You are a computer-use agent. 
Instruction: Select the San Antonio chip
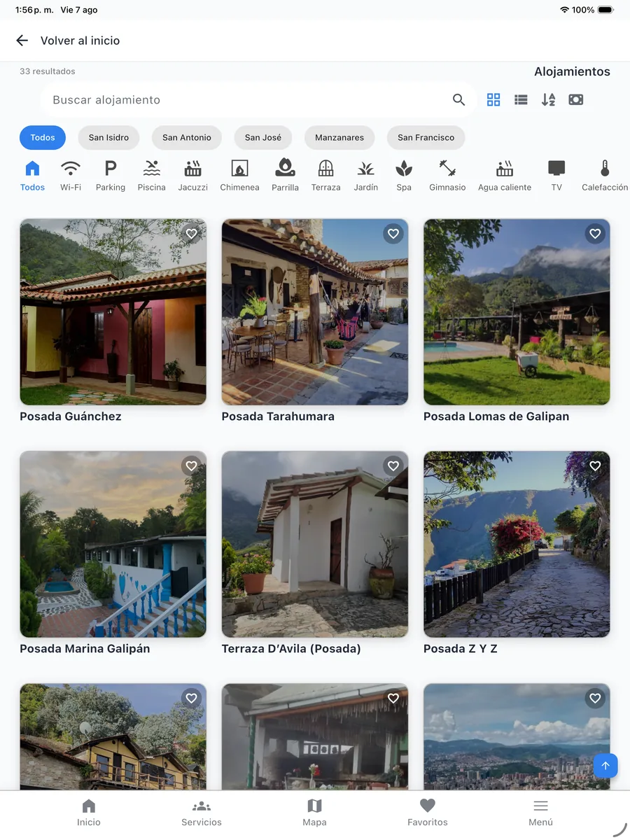187,138
